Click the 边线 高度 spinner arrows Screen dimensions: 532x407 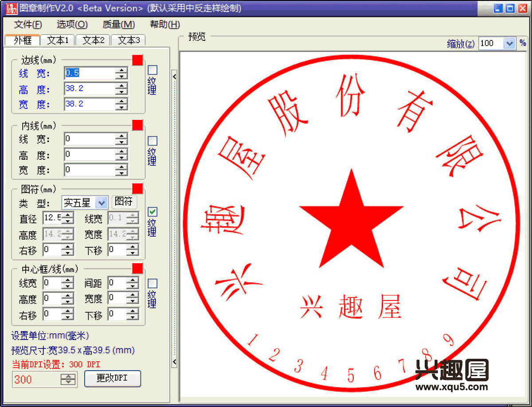pos(121,89)
